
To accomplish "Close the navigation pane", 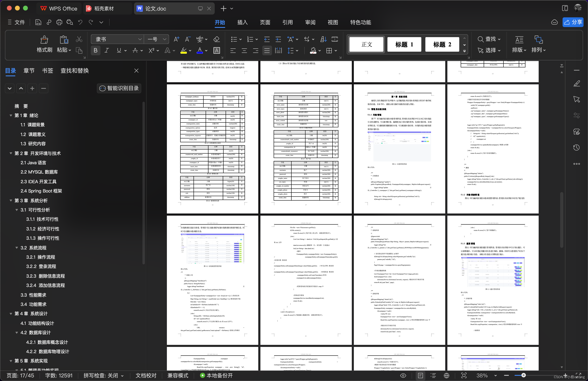I will [136, 71].
